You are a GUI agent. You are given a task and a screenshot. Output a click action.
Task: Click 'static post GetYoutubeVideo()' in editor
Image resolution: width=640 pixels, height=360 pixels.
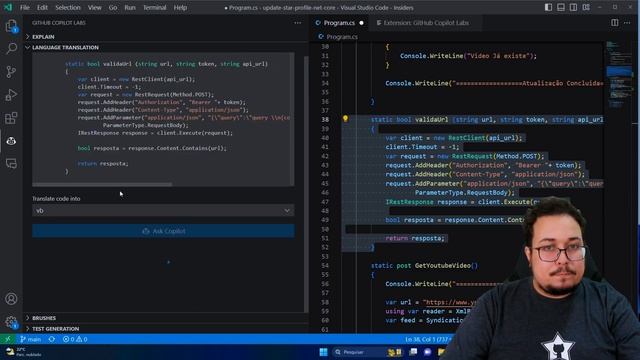click(424, 266)
